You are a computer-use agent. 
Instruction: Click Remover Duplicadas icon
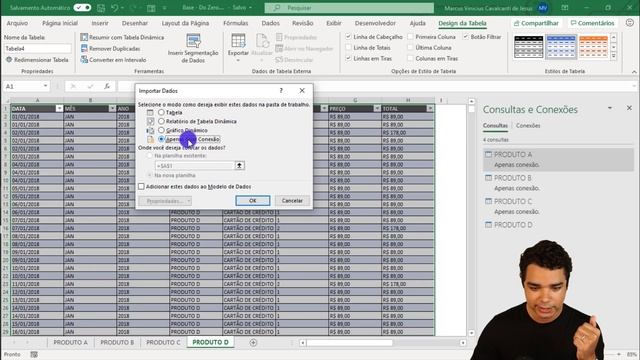tap(84, 49)
